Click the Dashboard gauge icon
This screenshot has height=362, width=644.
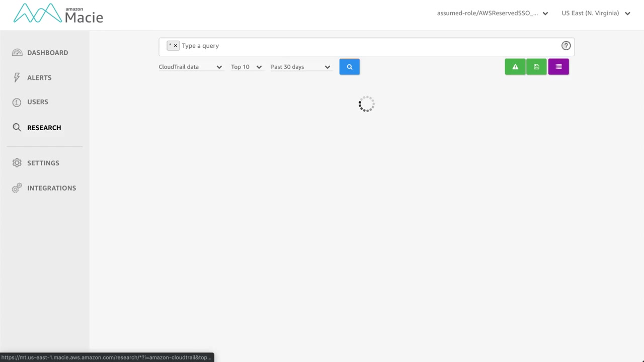pos(17,53)
